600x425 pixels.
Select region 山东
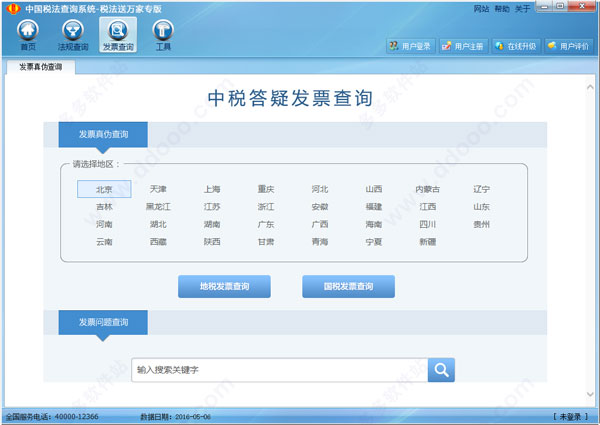click(481, 207)
